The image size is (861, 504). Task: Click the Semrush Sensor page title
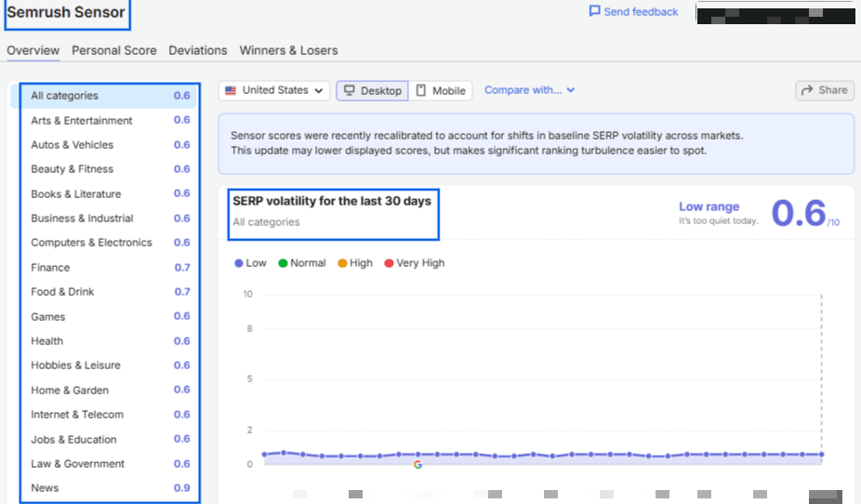(x=66, y=12)
